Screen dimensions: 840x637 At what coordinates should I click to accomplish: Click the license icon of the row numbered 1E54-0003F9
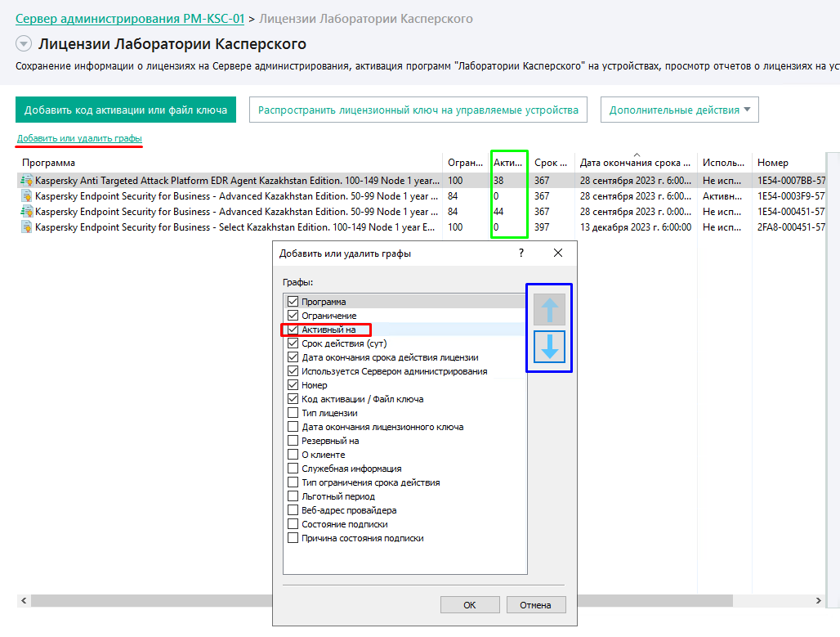tap(26, 196)
